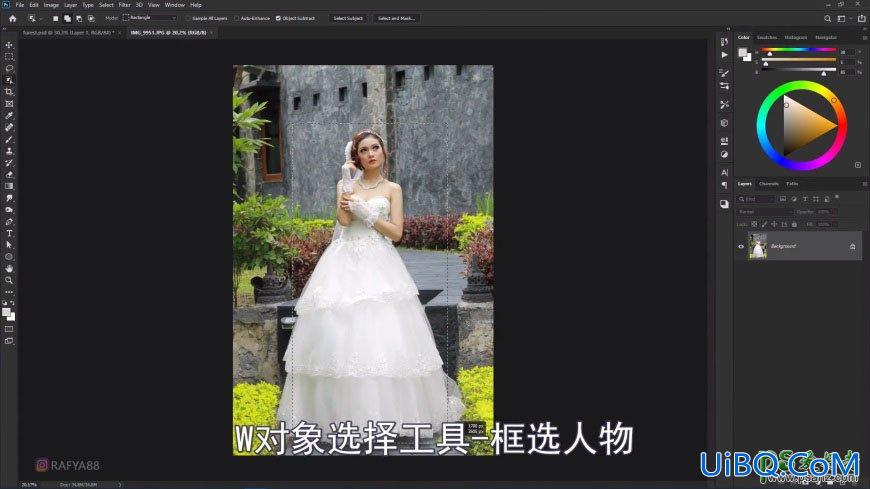The image size is (870, 489).
Task: Select the Frame tool
Action: (x=9, y=104)
